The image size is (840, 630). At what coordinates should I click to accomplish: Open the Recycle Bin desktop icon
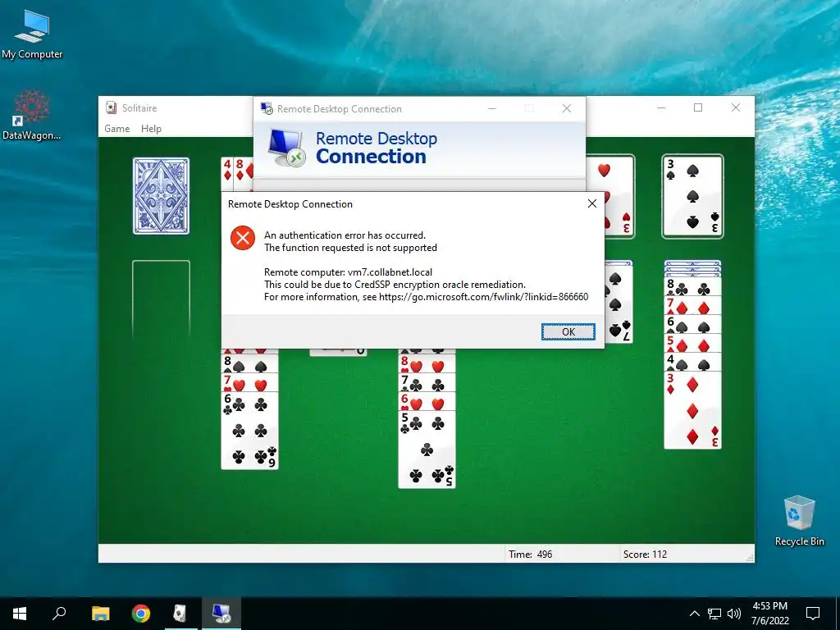(799, 520)
